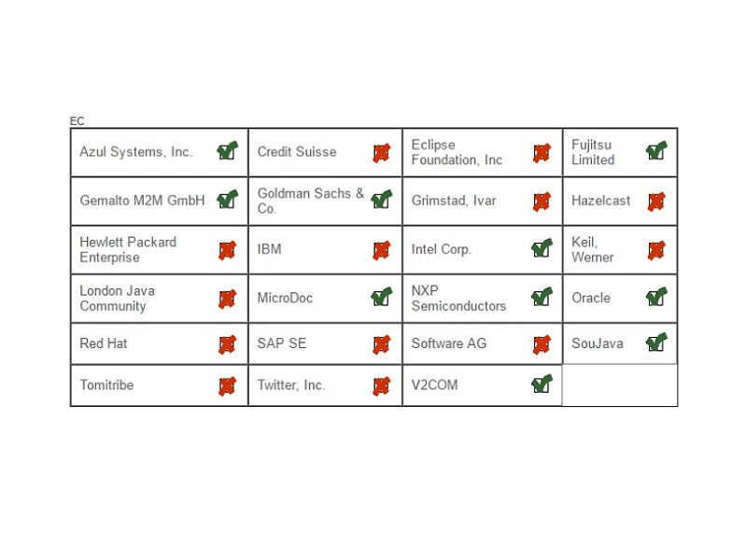Viewport: 746px width, 560px height.
Task: Click the Tomitribe name in the table
Action: (x=106, y=385)
